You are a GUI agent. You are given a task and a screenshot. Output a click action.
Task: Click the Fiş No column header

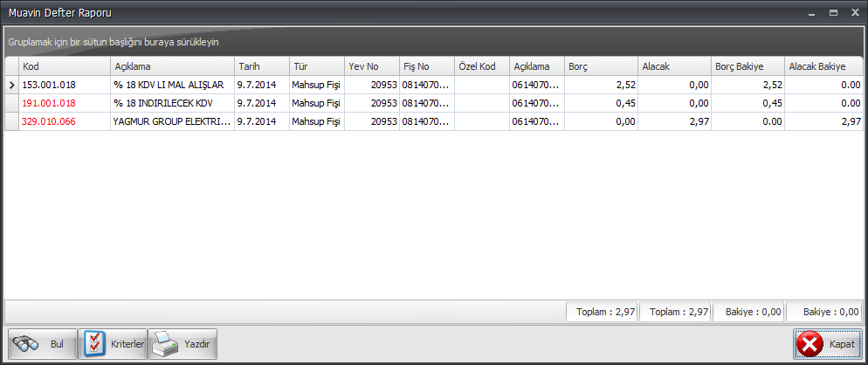[427, 66]
